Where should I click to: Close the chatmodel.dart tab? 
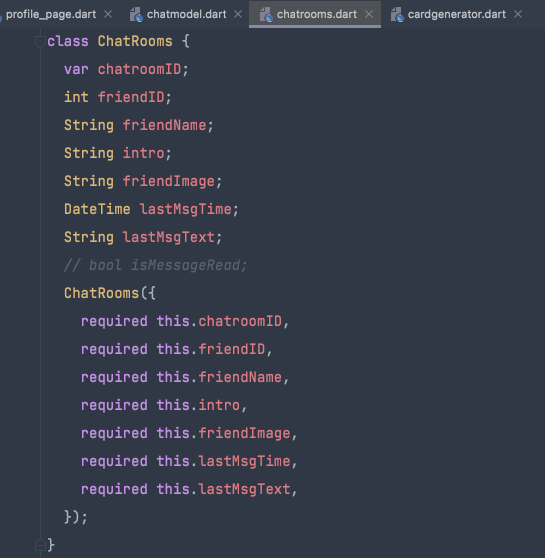coord(238,14)
